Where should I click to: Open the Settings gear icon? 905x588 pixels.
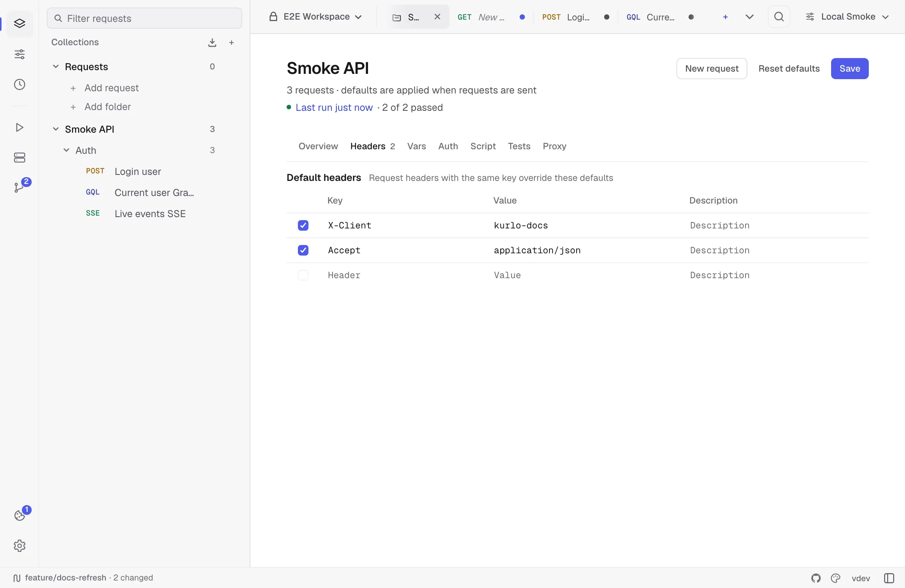[19, 546]
